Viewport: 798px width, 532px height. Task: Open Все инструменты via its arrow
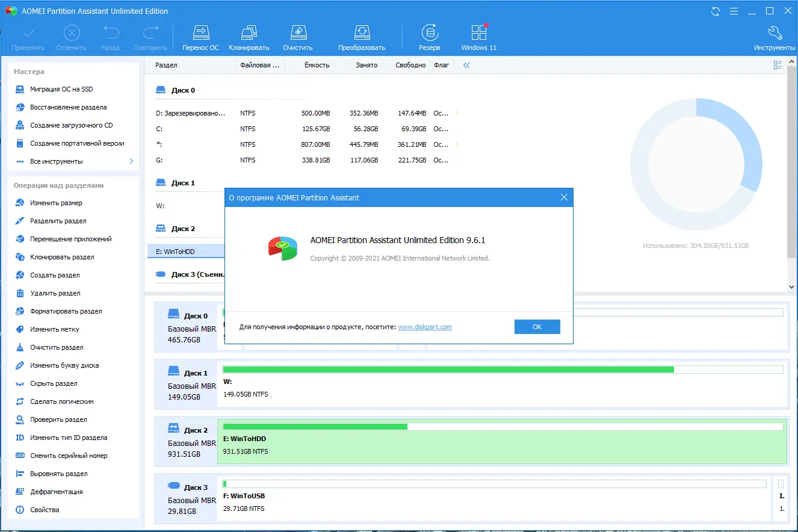pos(131,161)
